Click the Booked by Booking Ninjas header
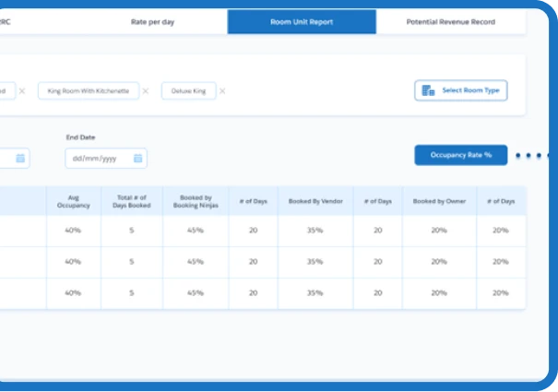The width and height of the screenshot is (558, 392). (196, 200)
